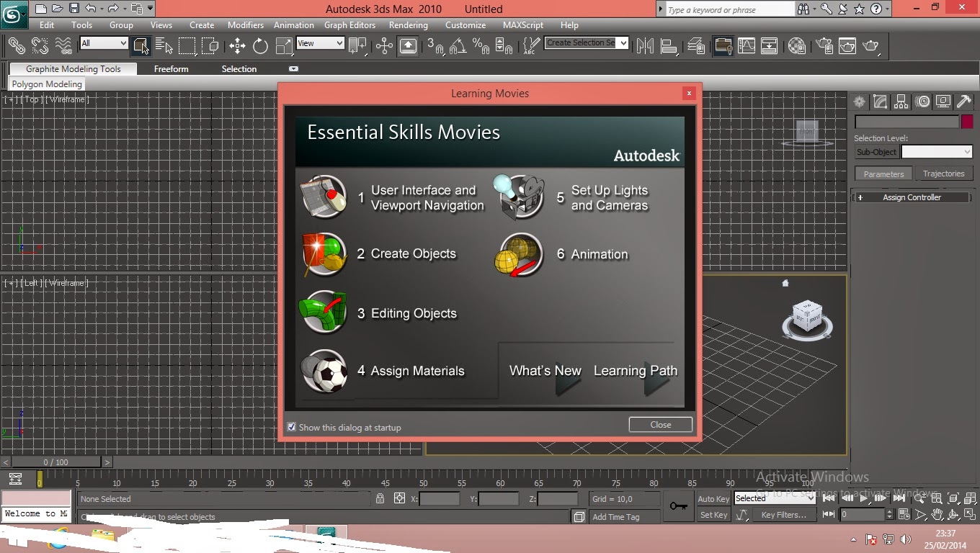
Task: Toggle Spinner Snap
Action: [504, 45]
